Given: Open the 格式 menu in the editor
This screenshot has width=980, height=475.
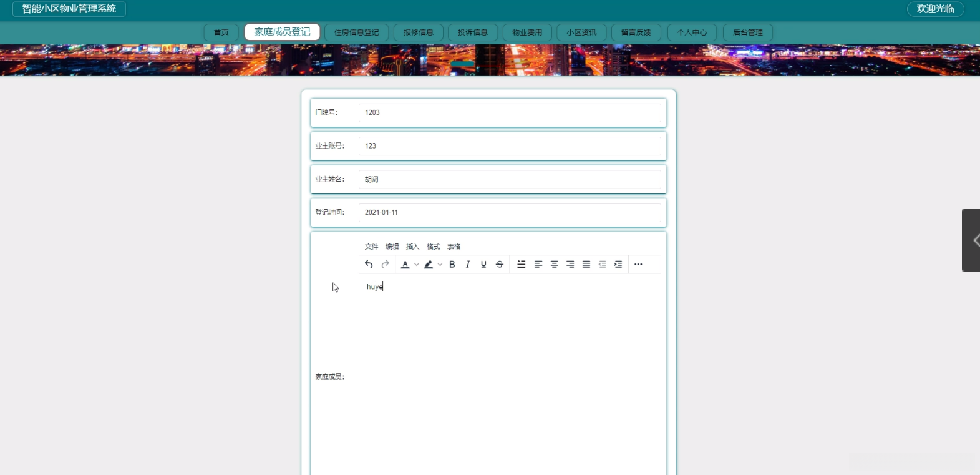Looking at the screenshot, I should [434, 247].
